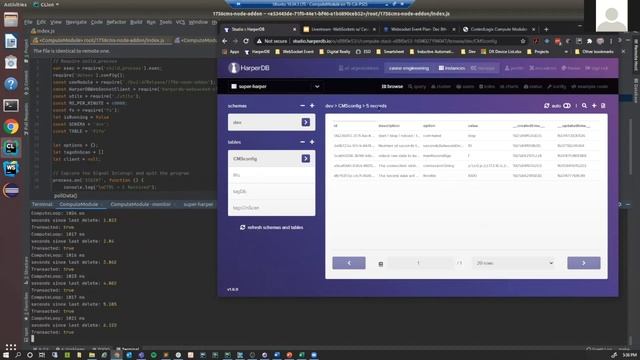Open VCS menu in CLion
The image size is (640, 360).
click(180, 22)
